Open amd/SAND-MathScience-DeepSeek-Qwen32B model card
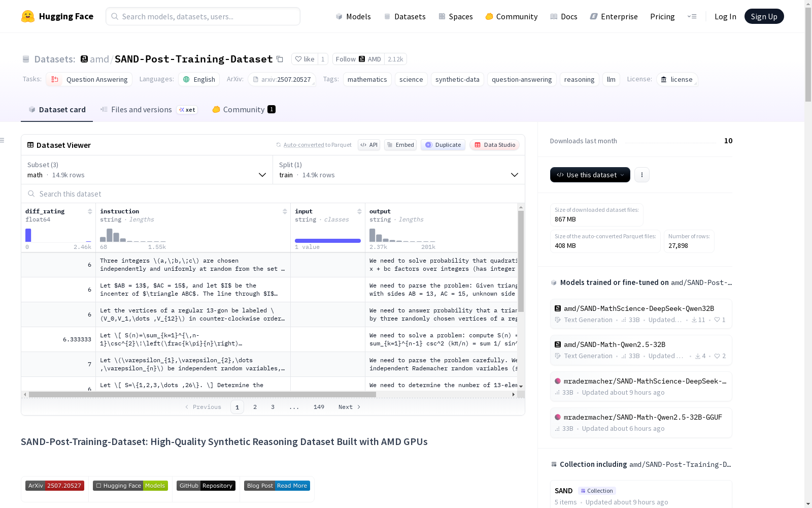 click(641, 314)
